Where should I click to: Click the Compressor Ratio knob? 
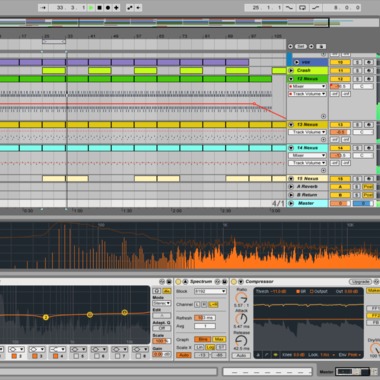pyautogui.click(x=241, y=298)
